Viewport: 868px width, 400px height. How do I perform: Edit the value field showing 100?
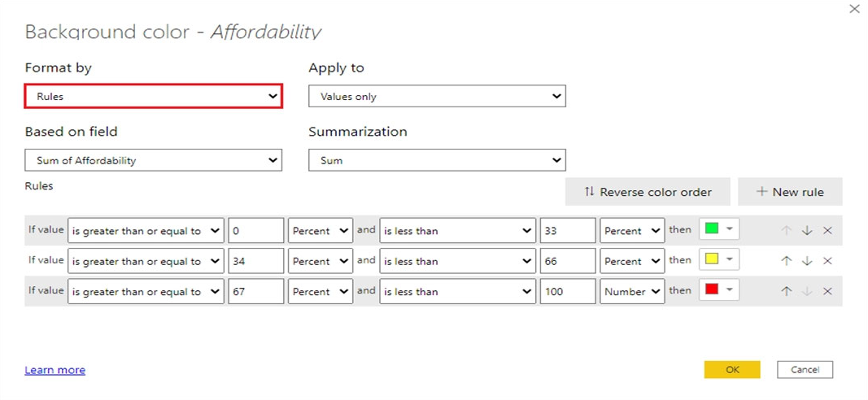click(x=568, y=292)
